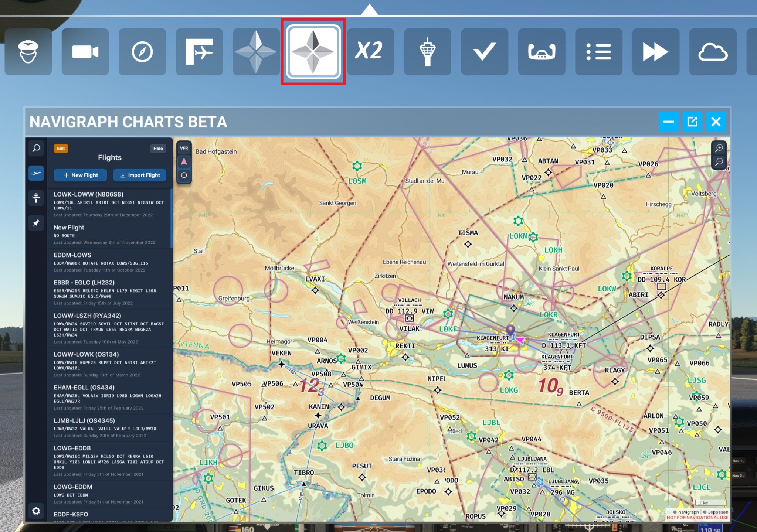
Task: Pop out the Navigraph Charts window
Action: 692,122
